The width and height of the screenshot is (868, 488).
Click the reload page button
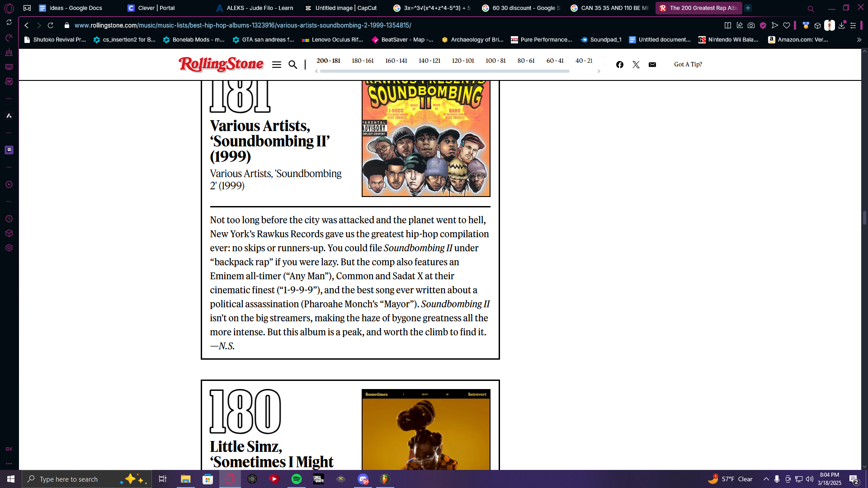(x=51, y=25)
